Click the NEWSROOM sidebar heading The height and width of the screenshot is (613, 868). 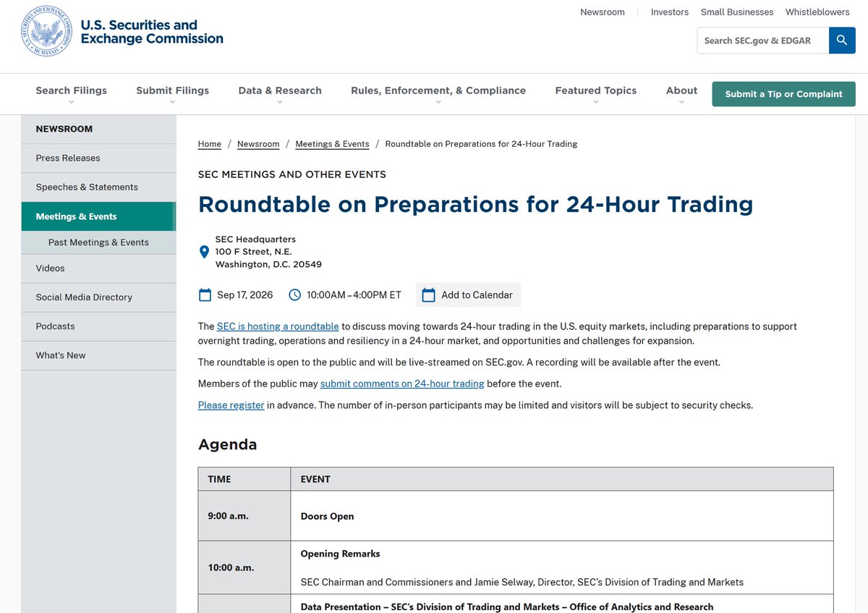pyautogui.click(x=64, y=129)
